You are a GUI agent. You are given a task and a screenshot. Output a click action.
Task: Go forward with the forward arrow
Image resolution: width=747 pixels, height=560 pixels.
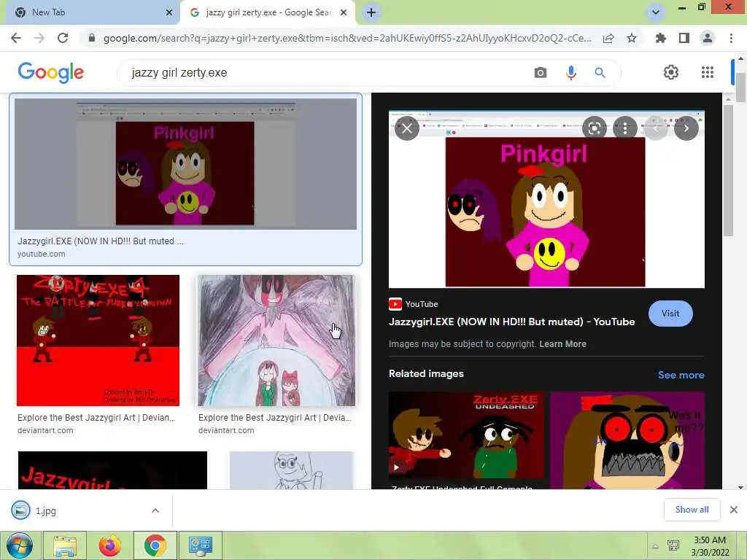(39, 38)
